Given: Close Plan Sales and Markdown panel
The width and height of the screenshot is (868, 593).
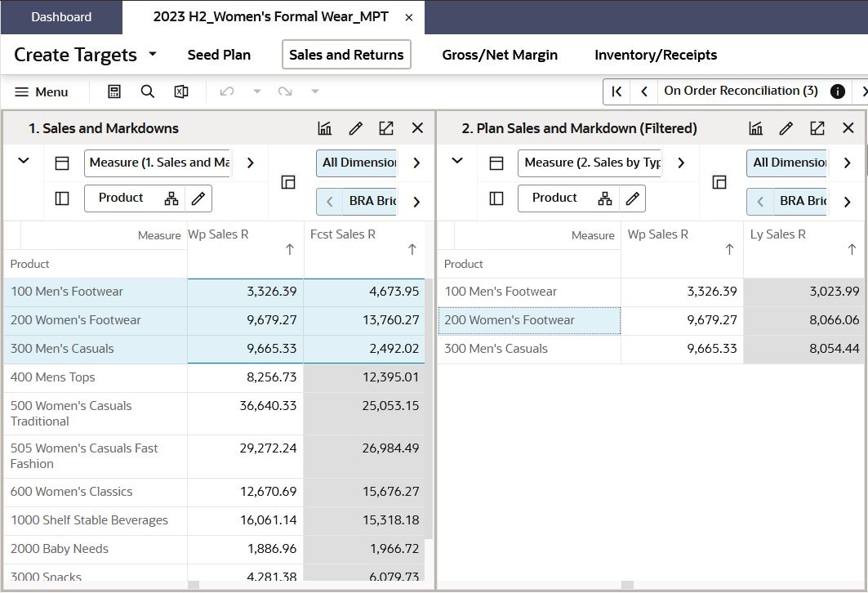Looking at the screenshot, I should [848, 128].
